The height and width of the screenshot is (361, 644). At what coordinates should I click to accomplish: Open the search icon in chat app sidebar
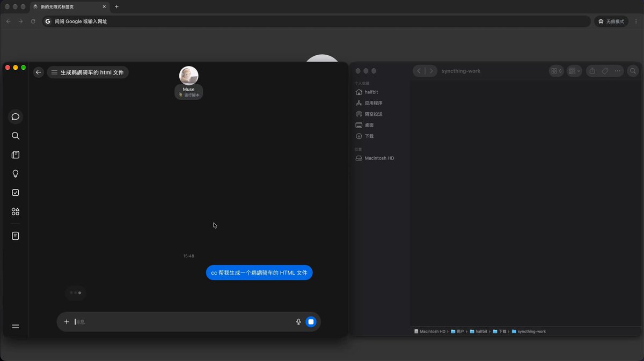coord(16,136)
